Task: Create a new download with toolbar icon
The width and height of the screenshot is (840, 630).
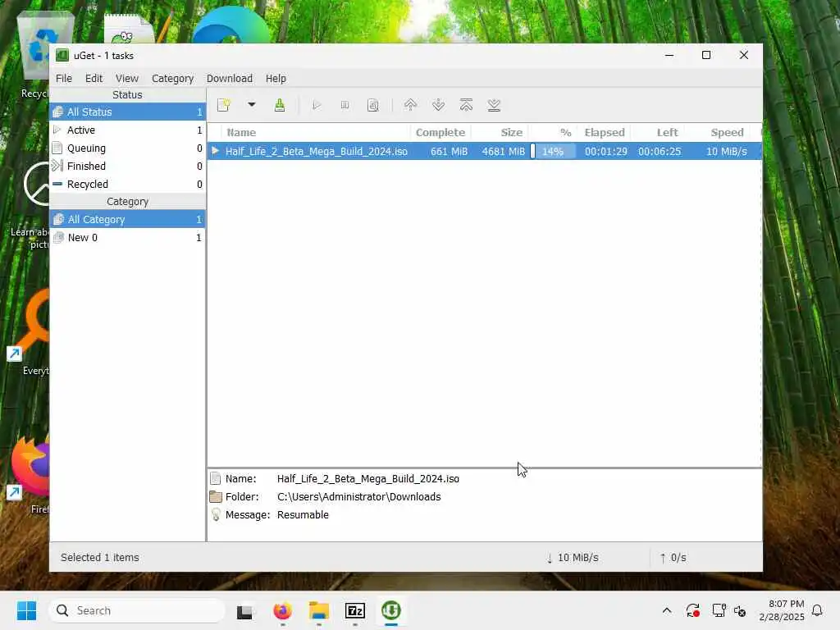Action: (224, 105)
